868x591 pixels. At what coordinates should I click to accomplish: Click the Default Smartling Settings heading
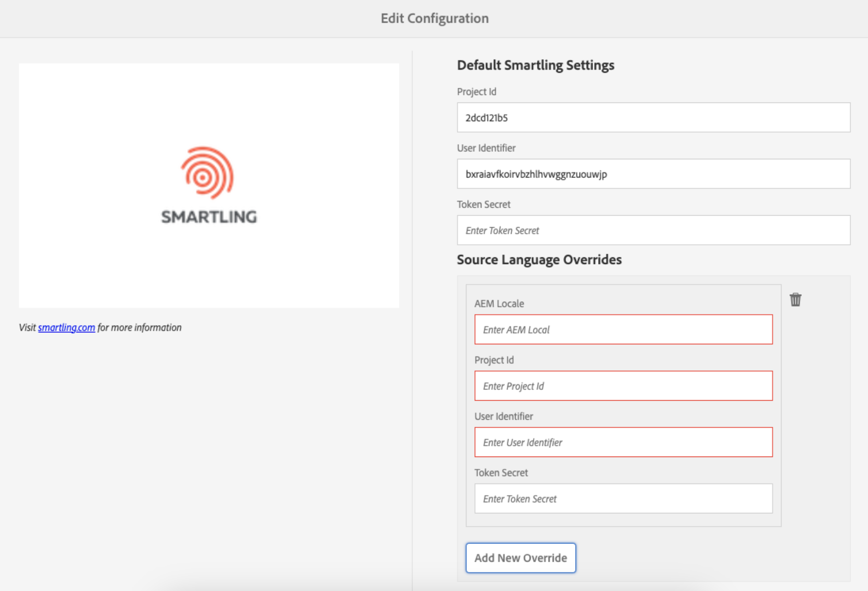[536, 65]
